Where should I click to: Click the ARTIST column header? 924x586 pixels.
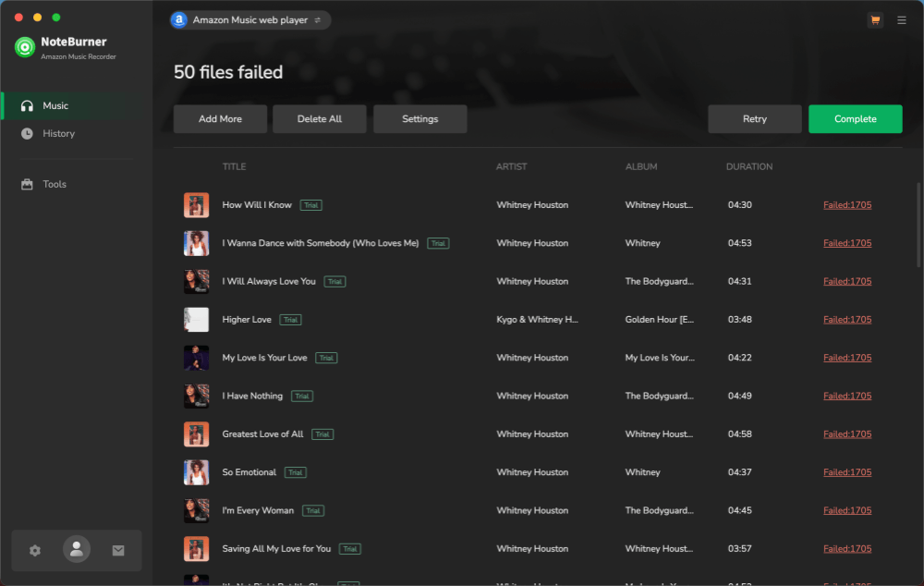[512, 167]
